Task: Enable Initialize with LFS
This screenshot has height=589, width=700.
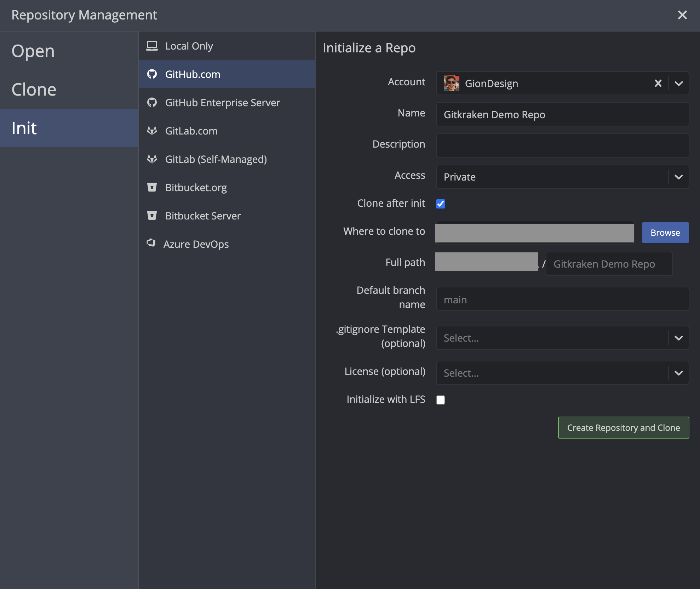Action: click(441, 400)
